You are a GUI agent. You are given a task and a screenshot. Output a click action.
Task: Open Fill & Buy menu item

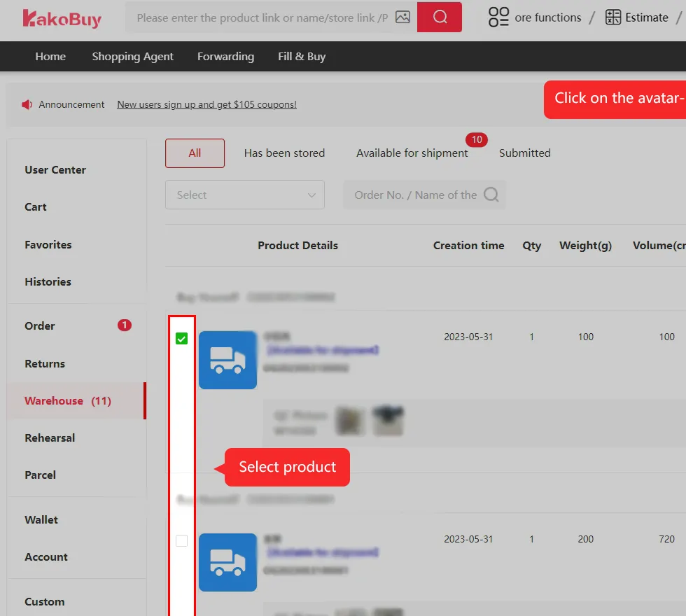coord(302,57)
